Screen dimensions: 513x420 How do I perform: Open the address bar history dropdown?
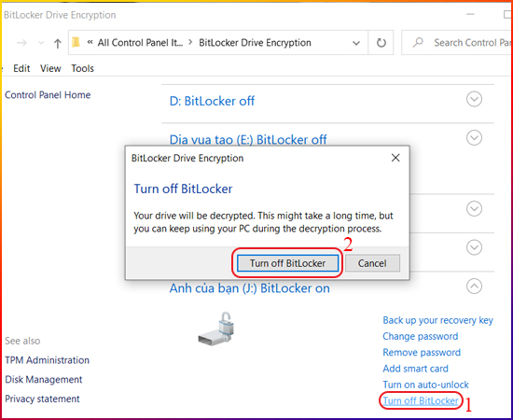point(356,43)
